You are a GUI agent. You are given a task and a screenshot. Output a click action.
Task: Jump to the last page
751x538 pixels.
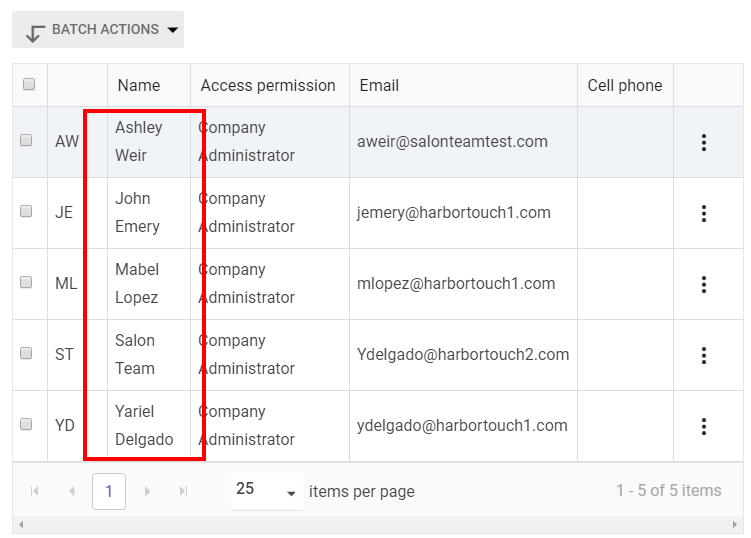coord(183,491)
